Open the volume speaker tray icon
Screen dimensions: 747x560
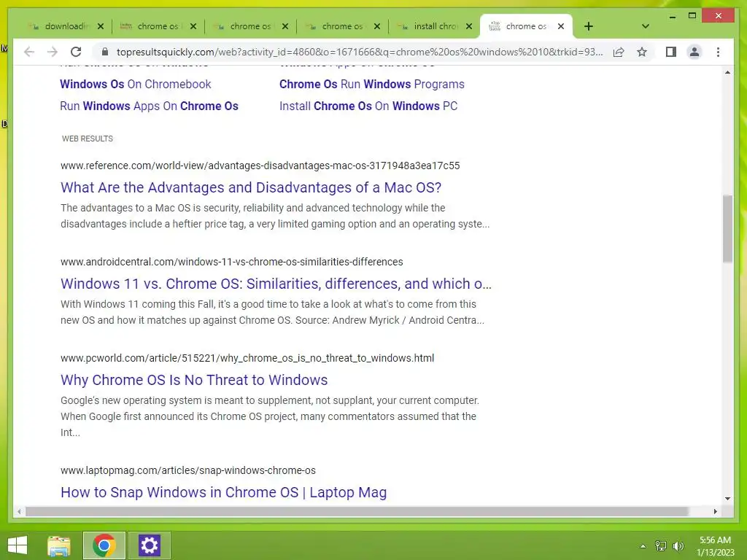point(678,546)
